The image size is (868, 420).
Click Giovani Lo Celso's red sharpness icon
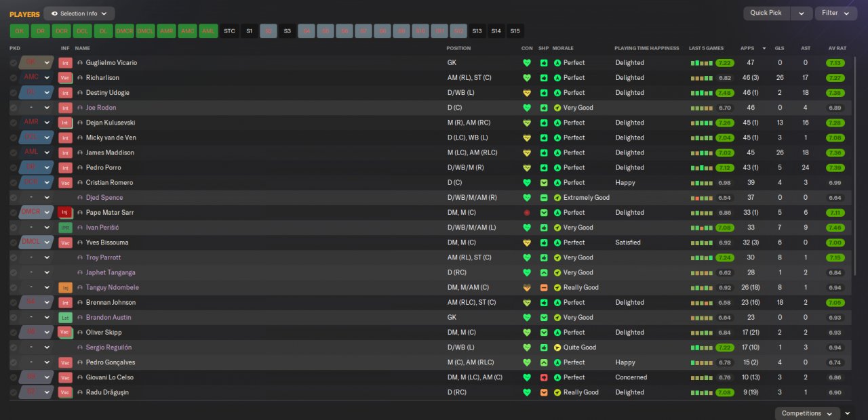click(x=544, y=377)
